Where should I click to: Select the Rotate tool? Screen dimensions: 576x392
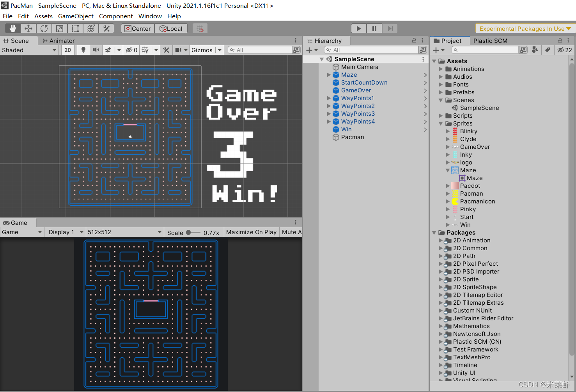tap(44, 28)
